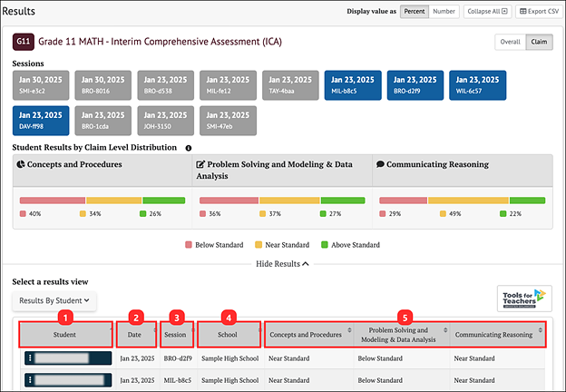Click the info icon beside Claim Level Distribution
Image resolution: width=566 pixels, height=392 pixels.
point(189,148)
